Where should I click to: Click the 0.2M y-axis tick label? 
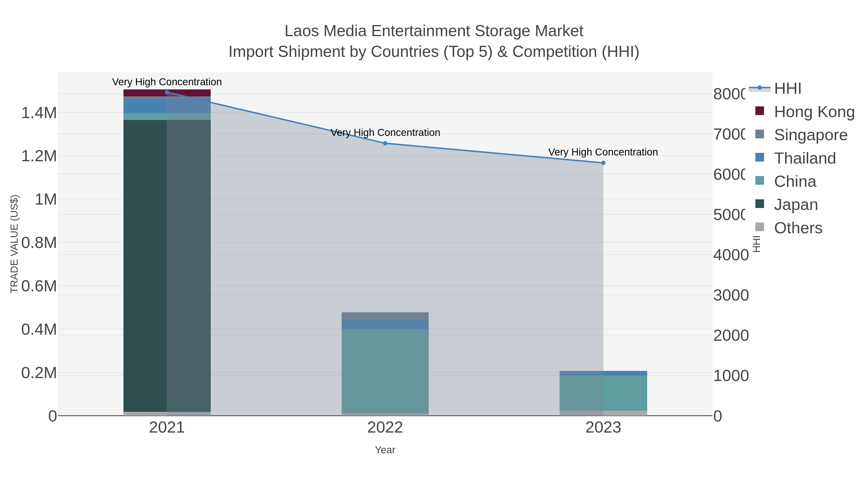[x=39, y=373]
